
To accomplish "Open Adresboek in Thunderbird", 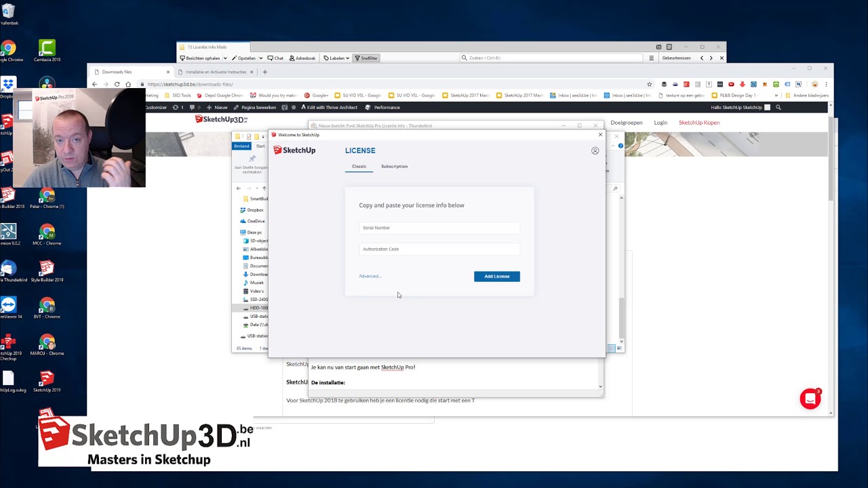I will pyautogui.click(x=302, y=58).
